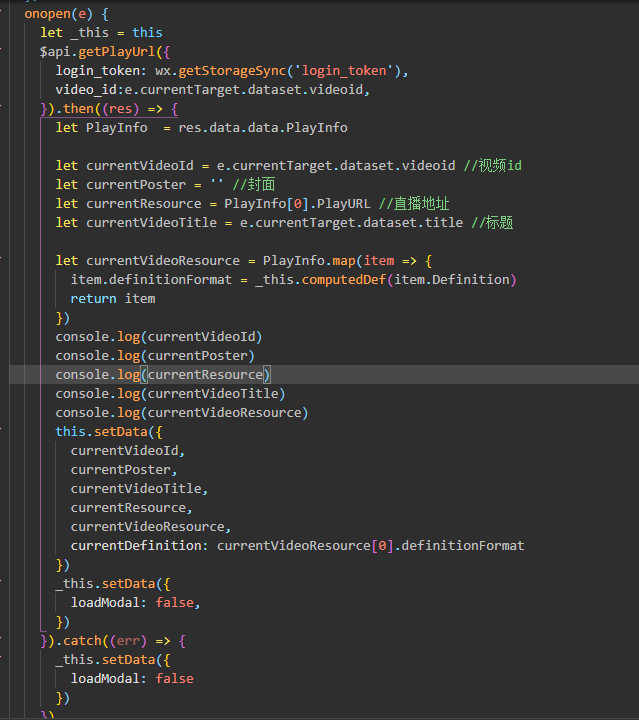Click the //视频id comment
The image size is (639, 720).
click(493, 166)
